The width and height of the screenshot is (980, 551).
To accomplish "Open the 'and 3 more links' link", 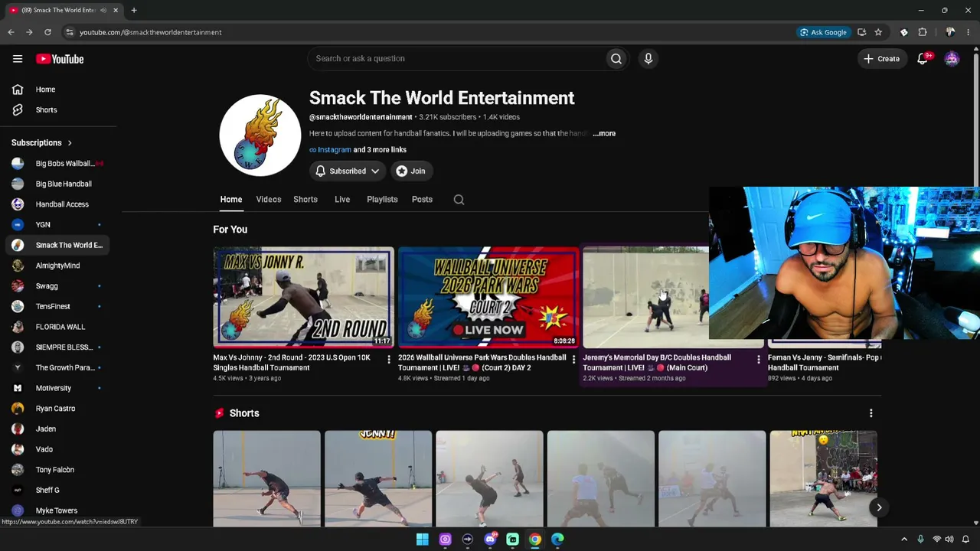I will tap(380, 150).
